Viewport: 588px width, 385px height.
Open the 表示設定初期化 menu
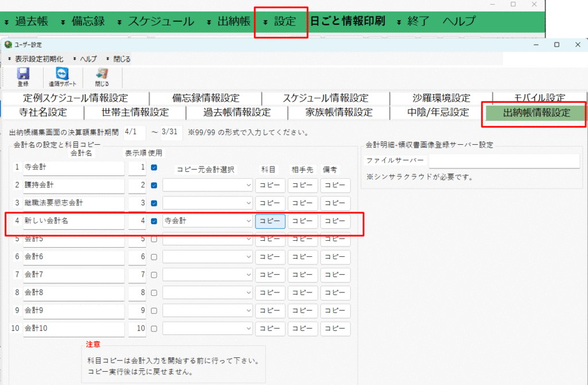(x=38, y=59)
